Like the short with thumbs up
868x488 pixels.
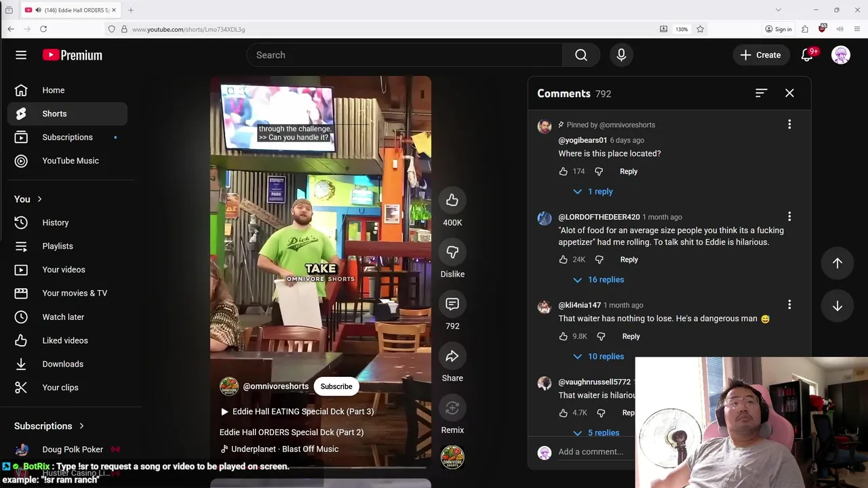tap(452, 200)
